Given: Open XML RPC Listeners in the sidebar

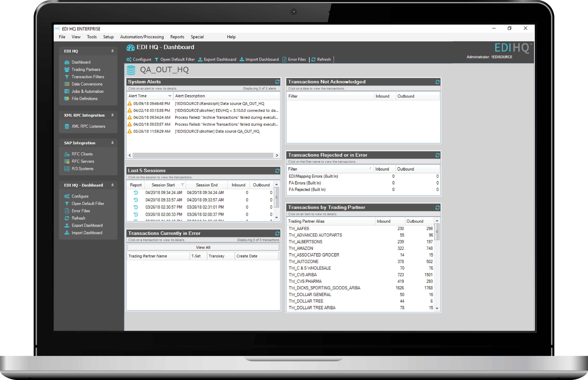Looking at the screenshot, I should click(x=88, y=126).
